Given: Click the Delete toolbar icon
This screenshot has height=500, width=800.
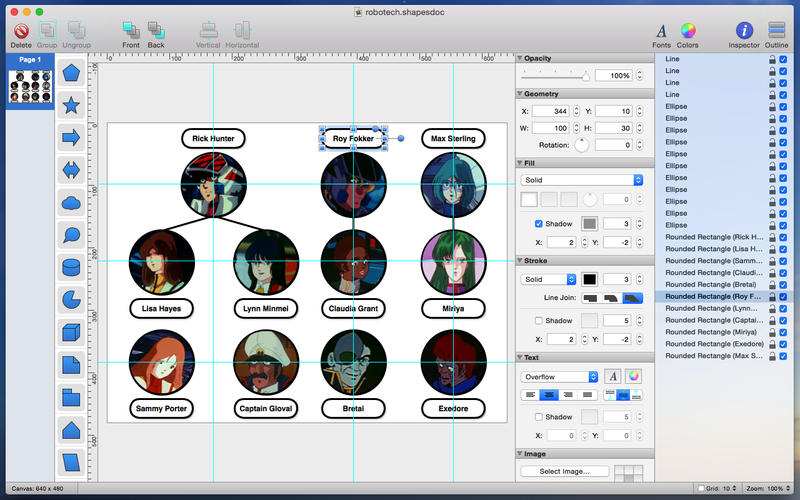Looking at the screenshot, I should (x=20, y=31).
